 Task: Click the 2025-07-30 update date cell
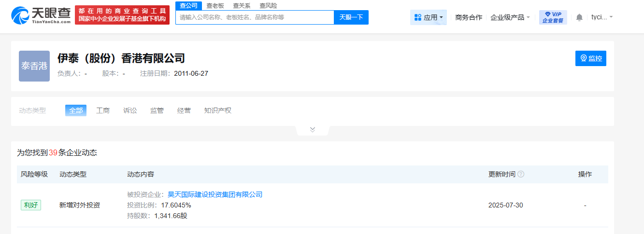505,205
